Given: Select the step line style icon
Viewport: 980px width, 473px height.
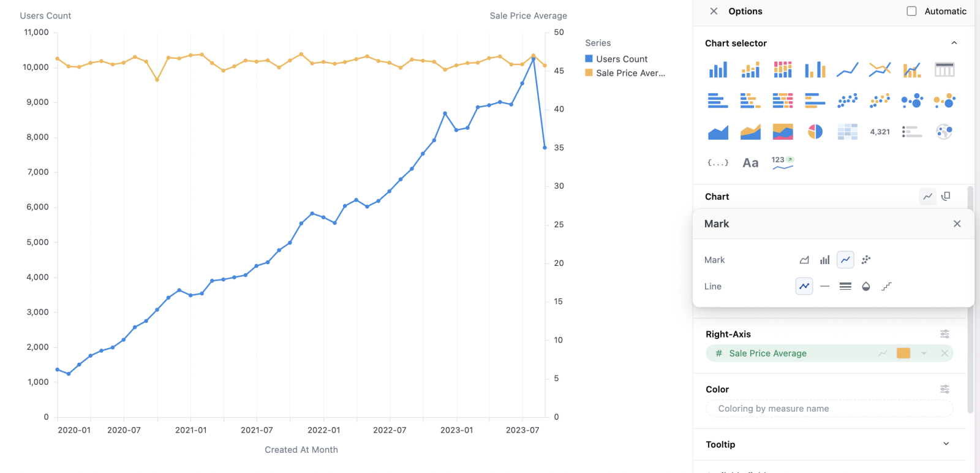Looking at the screenshot, I should click(886, 286).
